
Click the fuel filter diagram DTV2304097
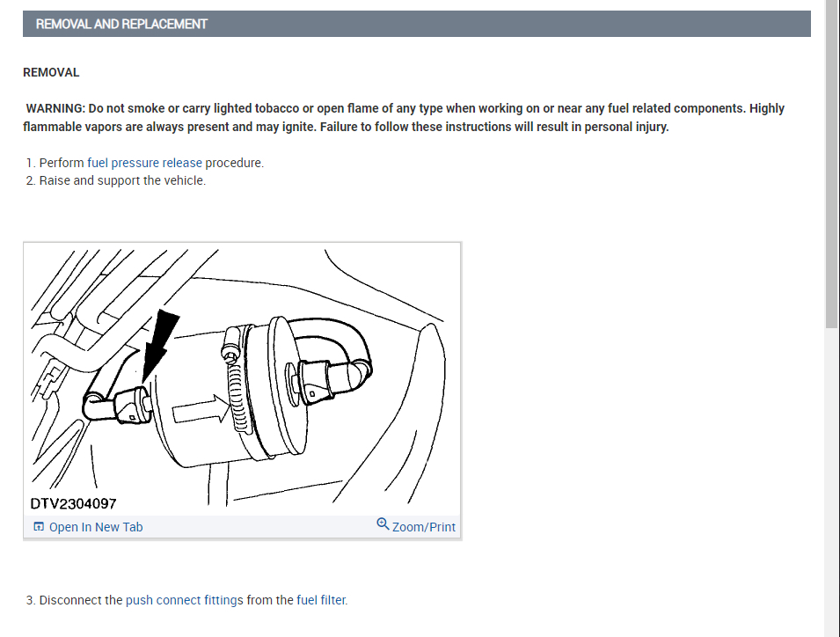(242, 379)
